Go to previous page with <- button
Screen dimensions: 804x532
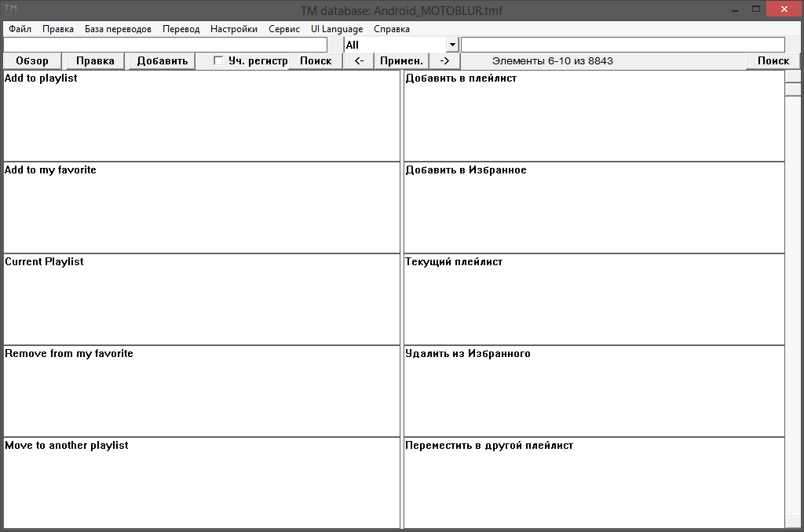coord(359,61)
